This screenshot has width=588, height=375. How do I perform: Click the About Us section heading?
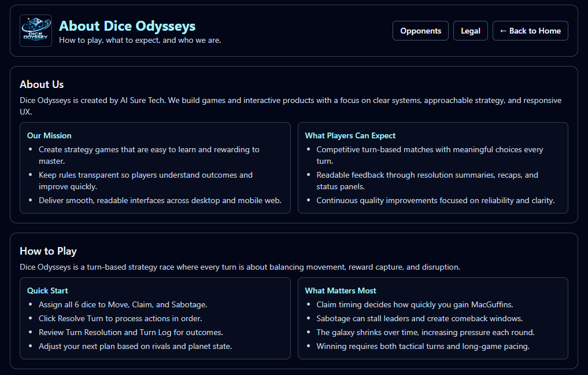(x=42, y=84)
